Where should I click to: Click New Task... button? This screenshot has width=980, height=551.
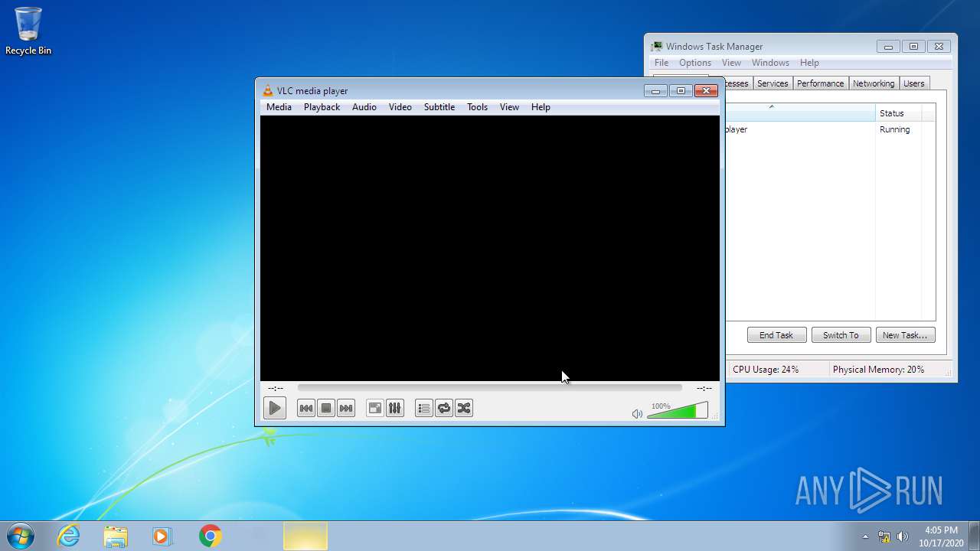point(905,335)
